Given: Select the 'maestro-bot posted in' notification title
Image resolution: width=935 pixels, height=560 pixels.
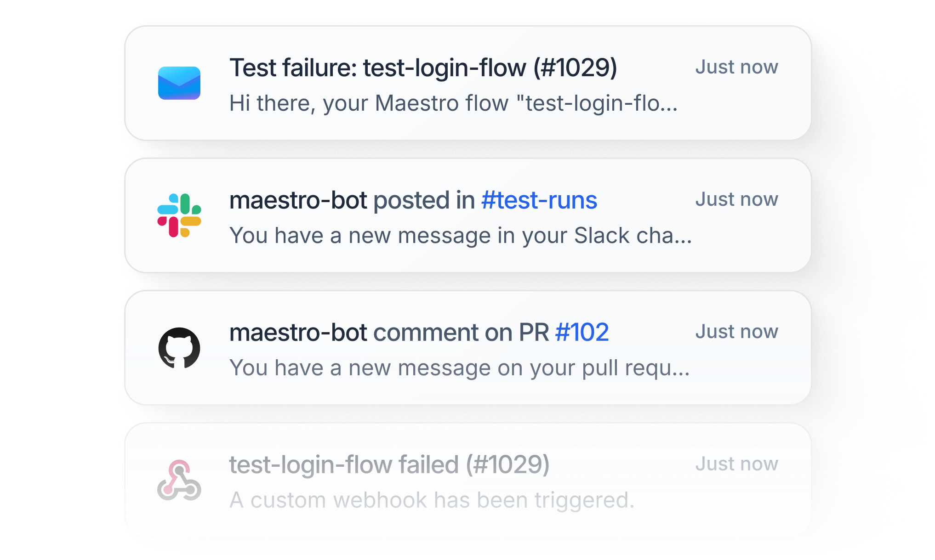Looking at the screenshot, I should 352,200.
